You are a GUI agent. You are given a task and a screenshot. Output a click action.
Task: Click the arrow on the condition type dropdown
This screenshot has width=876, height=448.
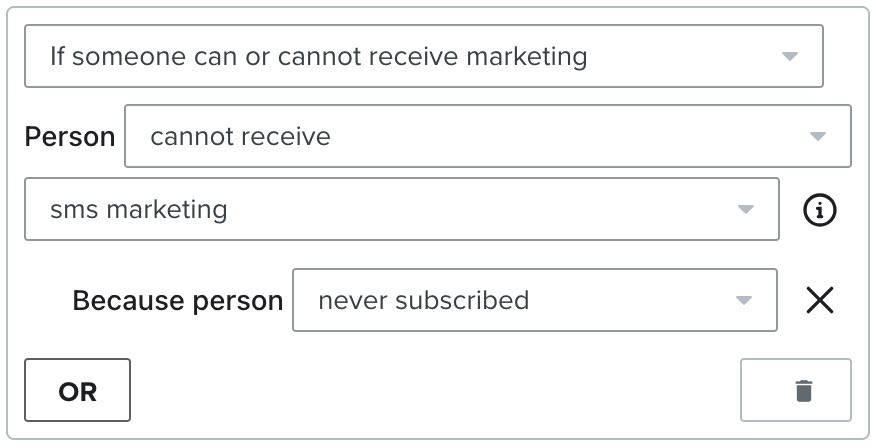[x=789, y=56]
